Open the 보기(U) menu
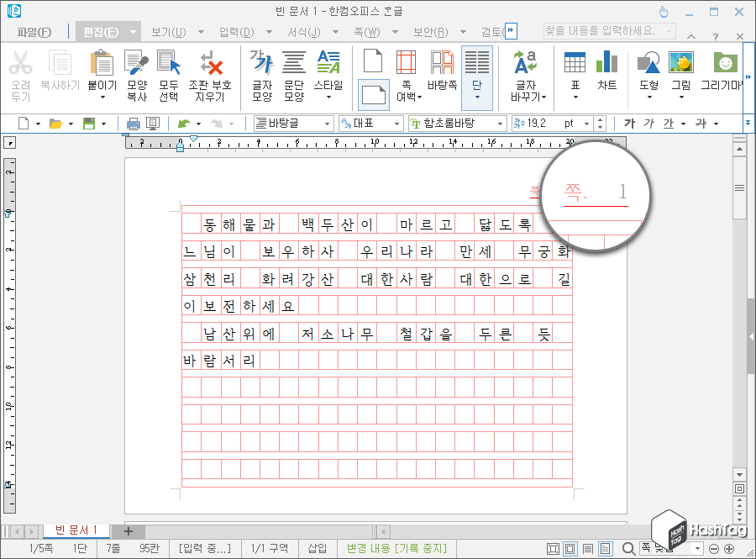Image resolution: width=756 pixels, height=559 pixels. click(x=168, y=32)
